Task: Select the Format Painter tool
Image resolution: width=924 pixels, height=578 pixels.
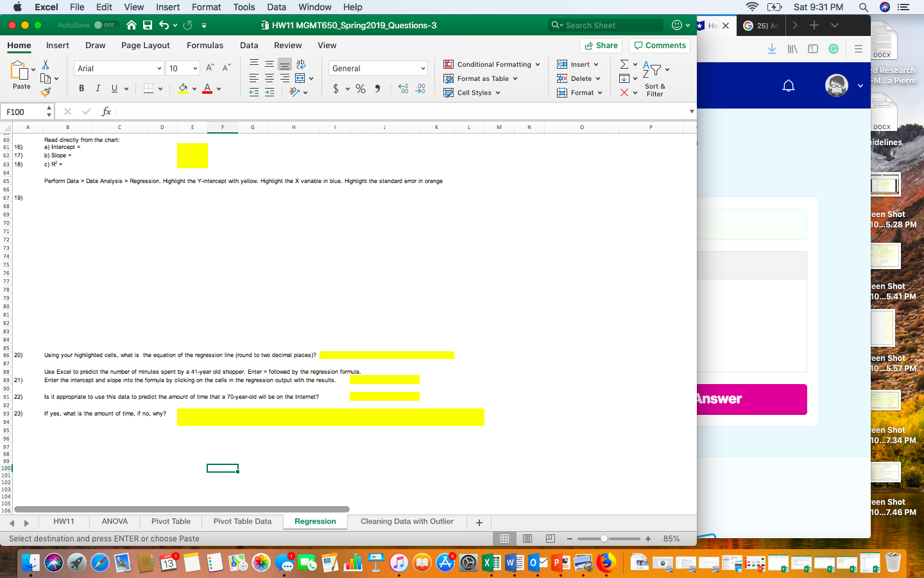Action: (47, 93)
